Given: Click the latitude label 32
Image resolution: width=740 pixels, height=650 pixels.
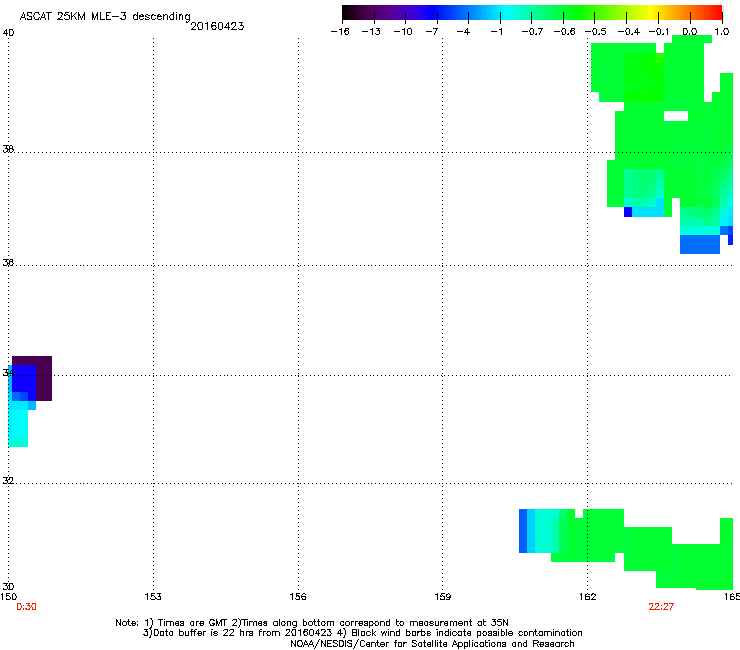Looking at the screenshot, I should point(8,481).
